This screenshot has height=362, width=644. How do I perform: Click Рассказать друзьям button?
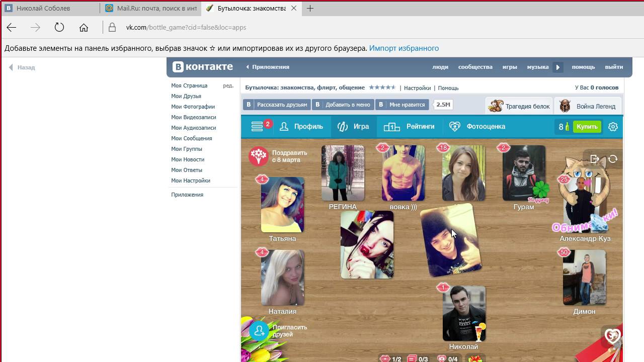(276, 105)
